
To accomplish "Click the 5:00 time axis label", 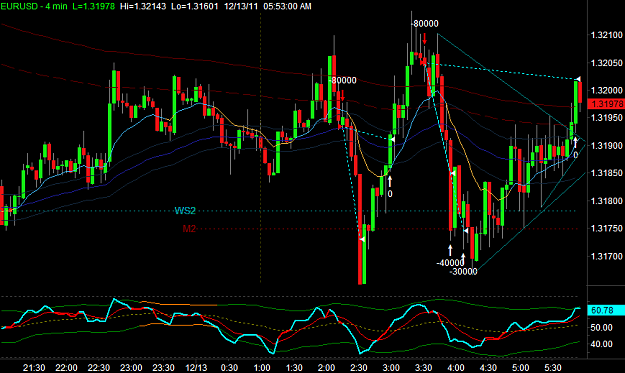I will click(x=521, y=368).
